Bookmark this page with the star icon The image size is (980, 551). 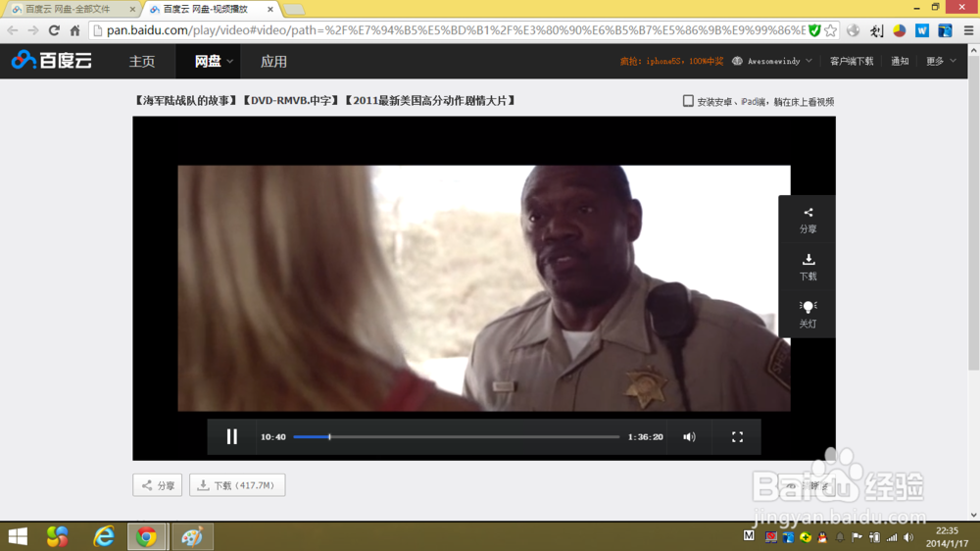(x=830, y=30)
